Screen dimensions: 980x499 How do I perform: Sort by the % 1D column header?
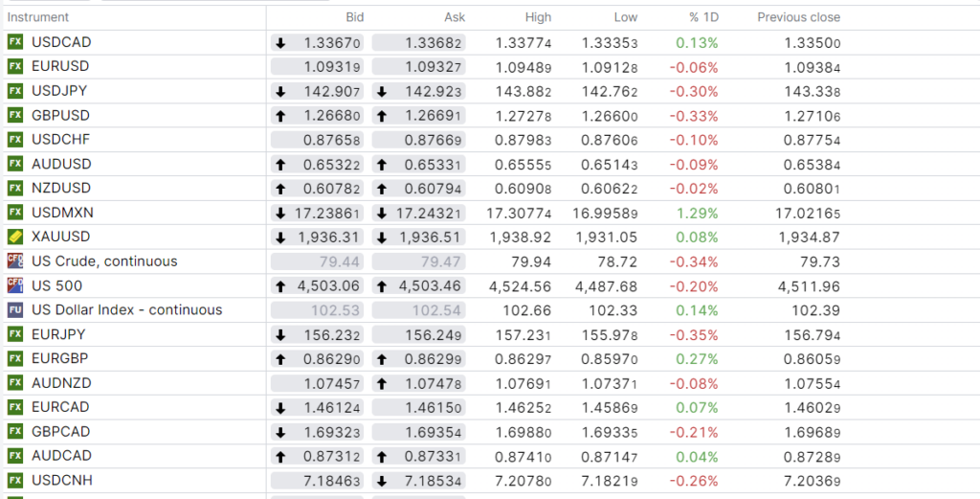[703, 17]
